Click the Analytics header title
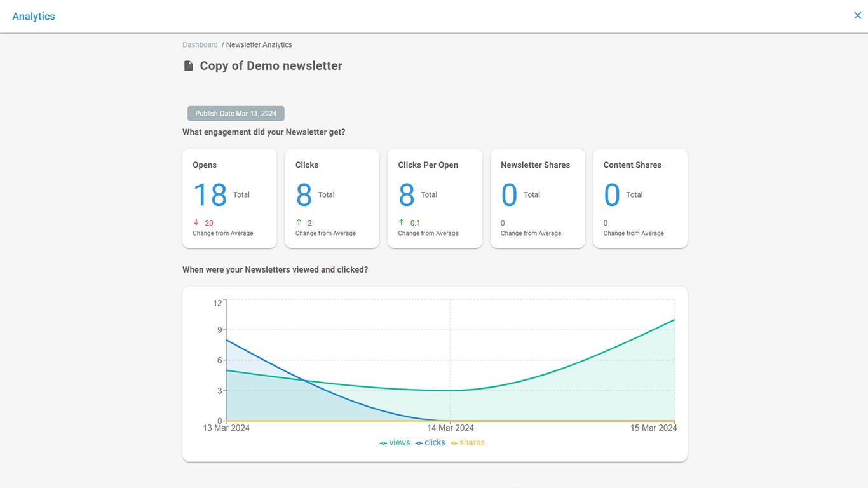This screenshot has width=868, height=488. 34,17
